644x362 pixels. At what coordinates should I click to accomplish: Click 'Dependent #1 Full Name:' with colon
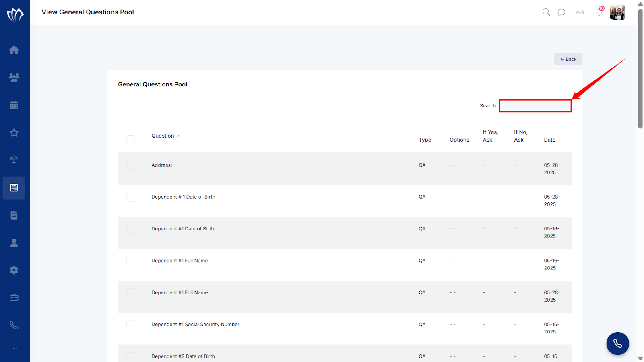coord(180,292)
